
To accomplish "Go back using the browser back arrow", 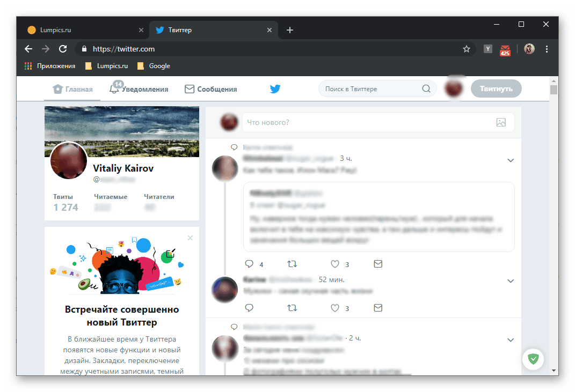I will [x=28, y=49].
